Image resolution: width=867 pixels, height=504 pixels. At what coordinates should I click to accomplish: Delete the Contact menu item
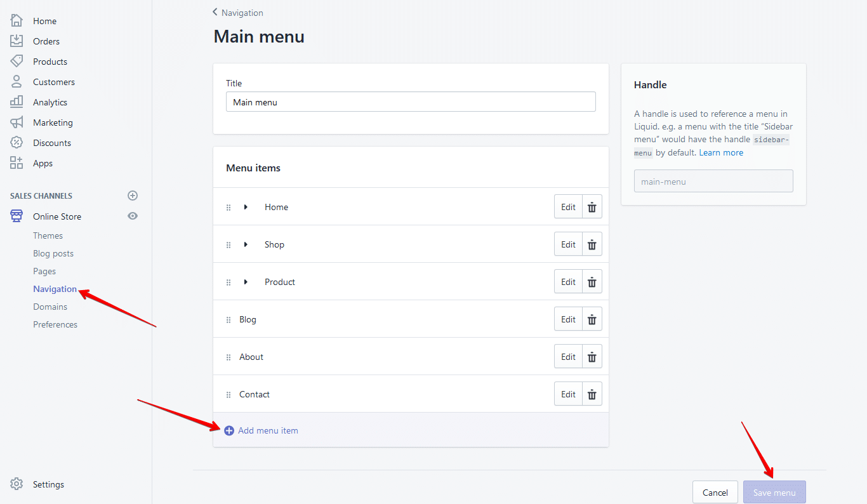coord(592,394)
